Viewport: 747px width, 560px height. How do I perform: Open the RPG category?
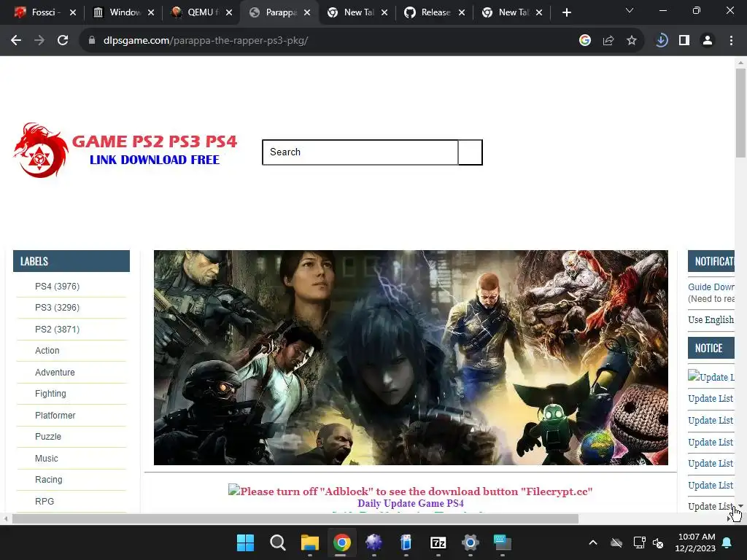click(44, 501)
